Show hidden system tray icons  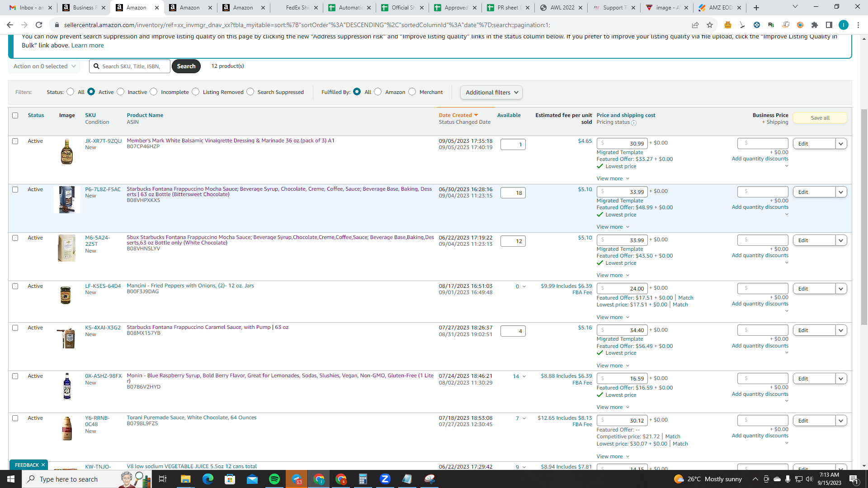pyautogui.click(x=755, y=479)
